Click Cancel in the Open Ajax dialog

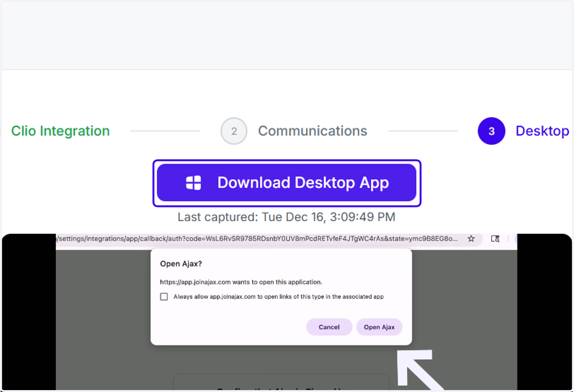click(329, 327)
